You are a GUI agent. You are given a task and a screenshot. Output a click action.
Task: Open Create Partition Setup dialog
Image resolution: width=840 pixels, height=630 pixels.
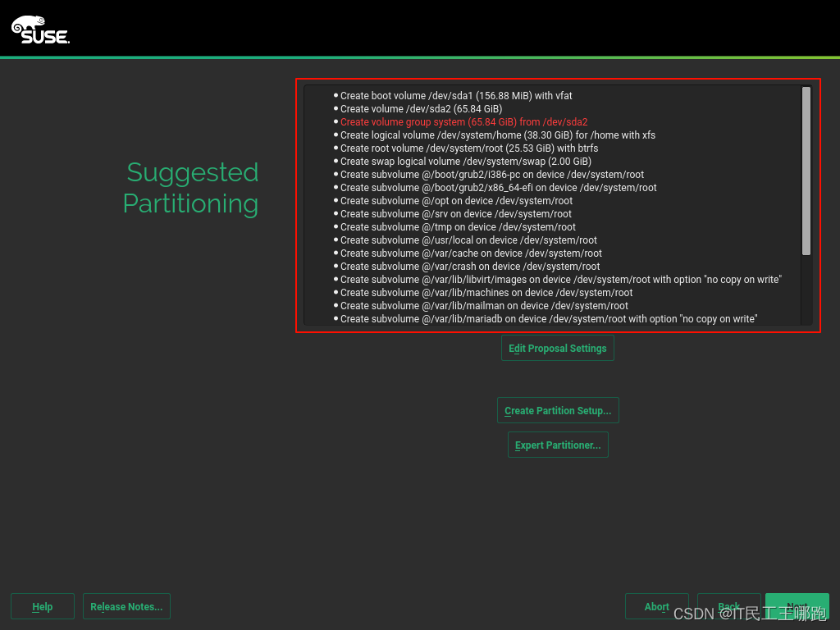[x=558, y=410]
